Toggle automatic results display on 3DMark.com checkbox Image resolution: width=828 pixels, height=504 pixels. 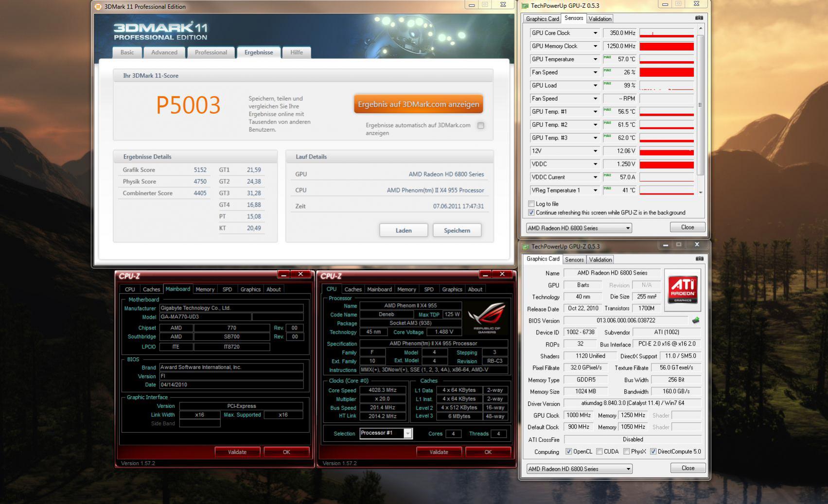point(481,125)
